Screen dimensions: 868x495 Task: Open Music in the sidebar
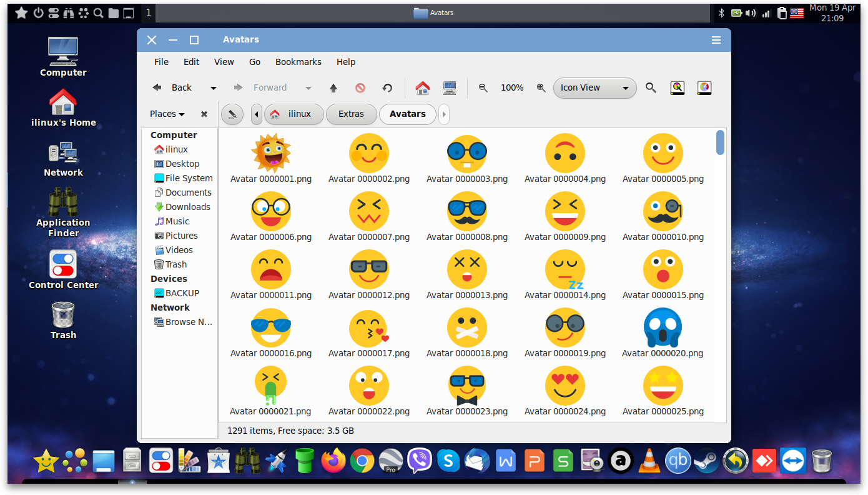(172, 221)
